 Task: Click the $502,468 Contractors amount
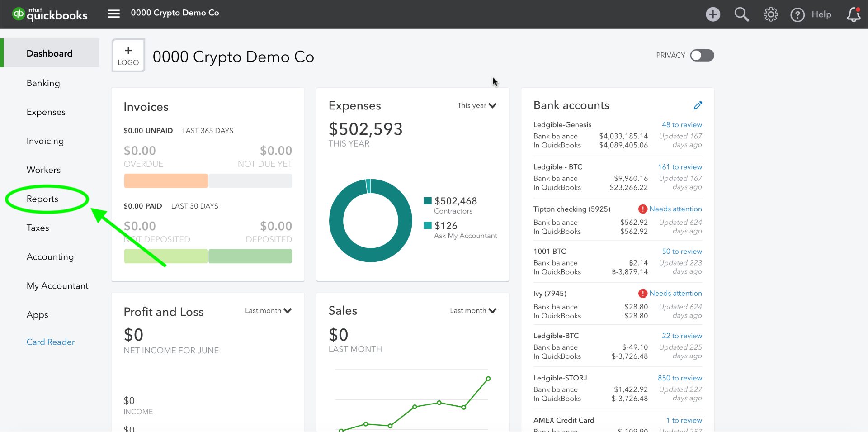[x=456, y=201]
